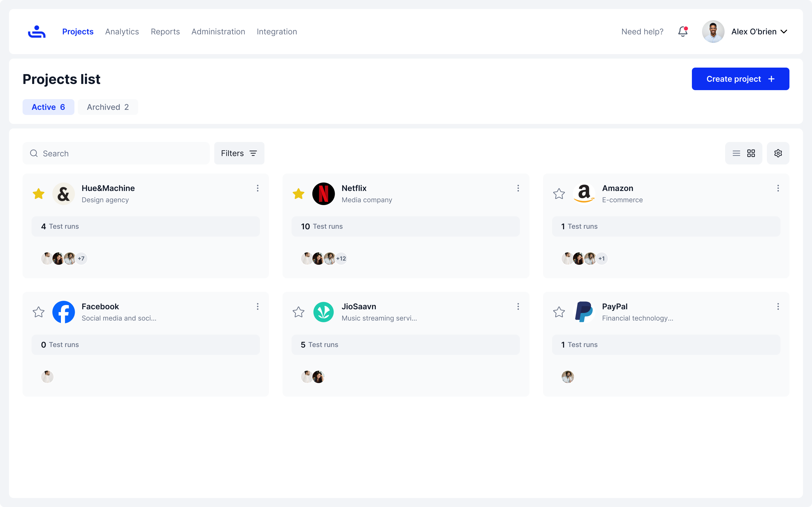This screenshot has width=812, height=507.
Task: Open the Netflix project logo
Action: coord(323,194)
